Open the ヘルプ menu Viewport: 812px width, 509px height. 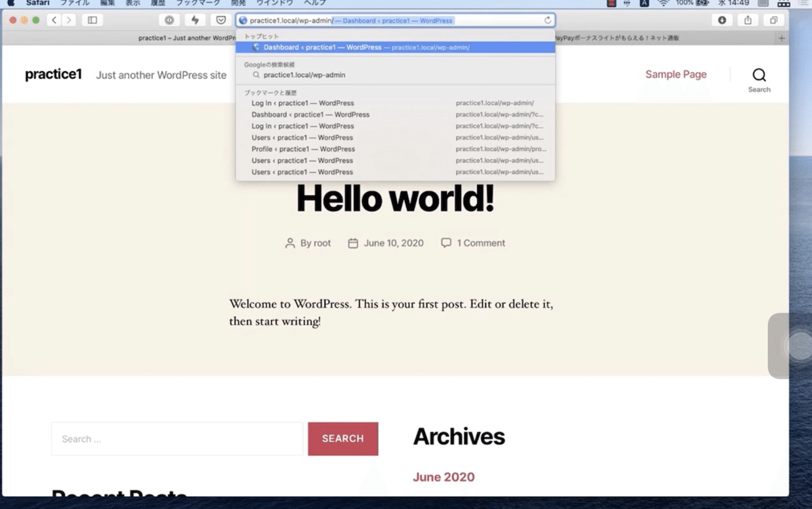[315, 3]
